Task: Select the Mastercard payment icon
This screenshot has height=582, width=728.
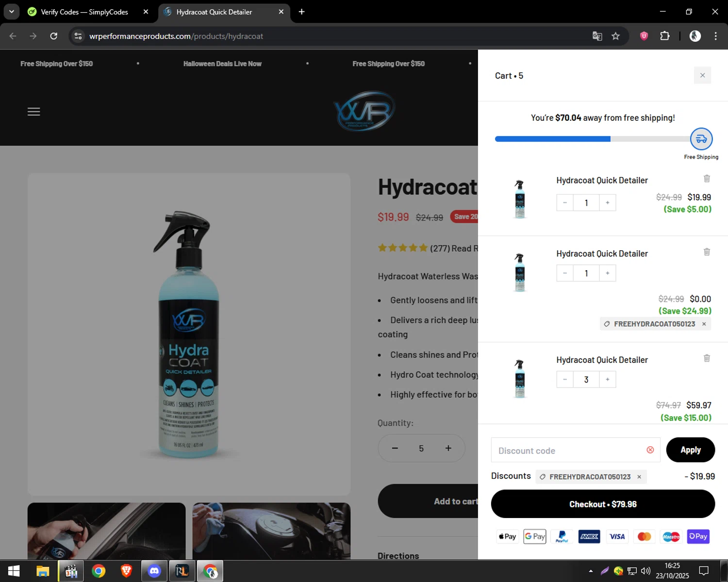Action: point(644,536)
